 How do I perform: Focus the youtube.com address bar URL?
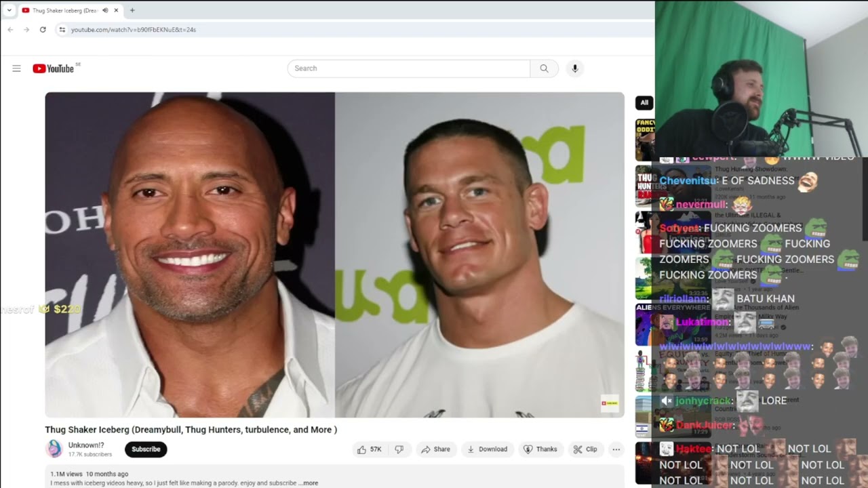click(134, 30)
